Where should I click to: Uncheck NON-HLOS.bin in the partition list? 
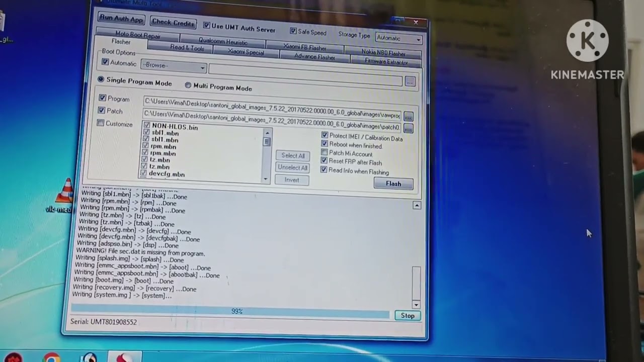(x=147, y=125)
